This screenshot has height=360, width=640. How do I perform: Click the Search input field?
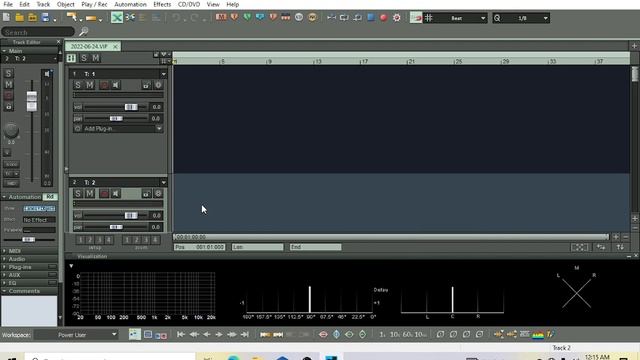[38, 32]
